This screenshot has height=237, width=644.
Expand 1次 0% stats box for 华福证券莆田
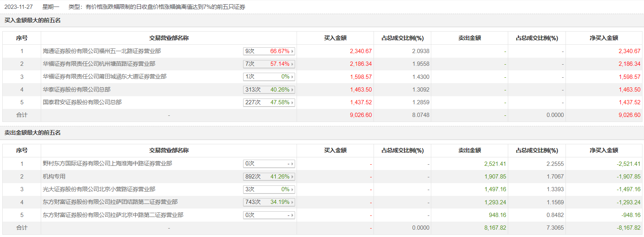click(269, 77)
